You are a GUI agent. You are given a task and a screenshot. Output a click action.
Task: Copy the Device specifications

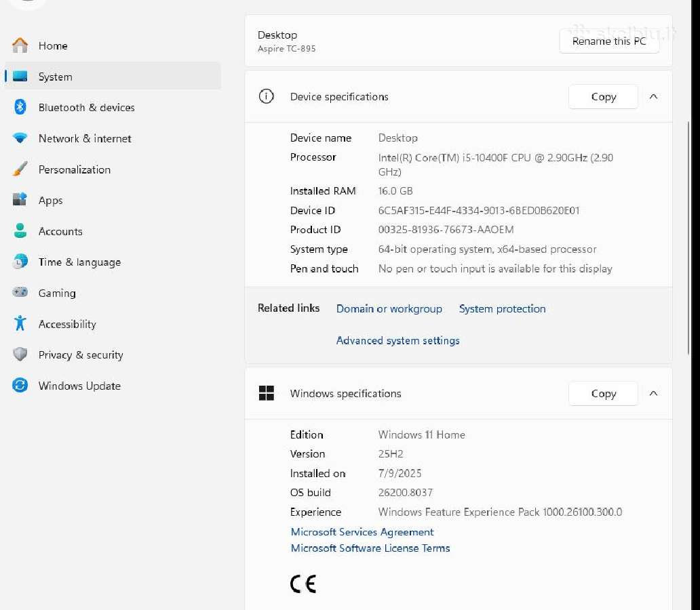point(603,96)
